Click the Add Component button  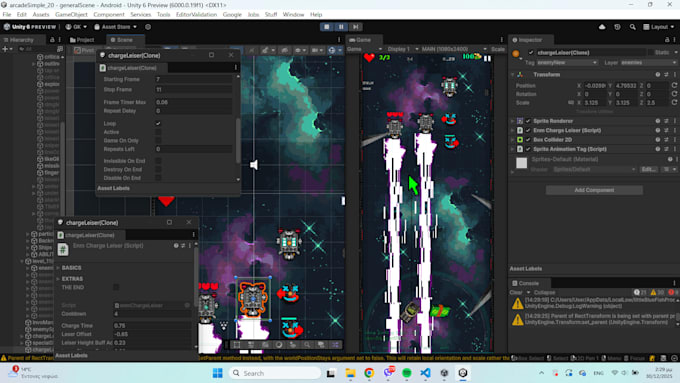(594, 190)
